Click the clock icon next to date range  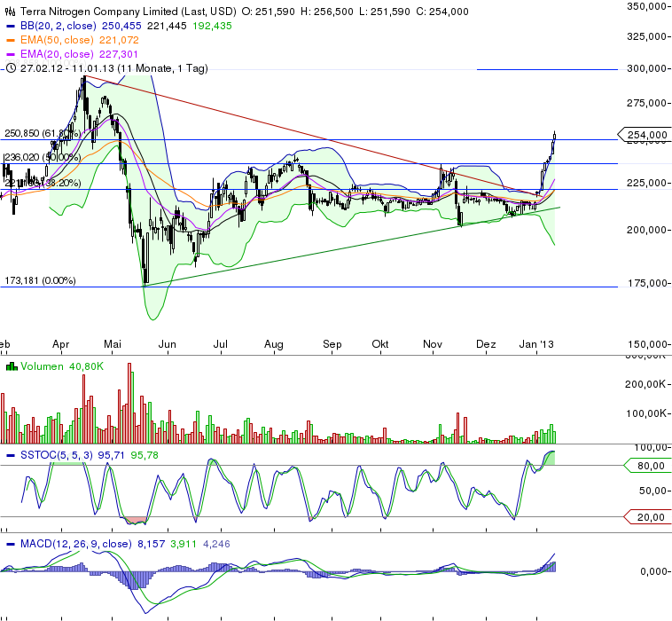[x=11, y=67]
